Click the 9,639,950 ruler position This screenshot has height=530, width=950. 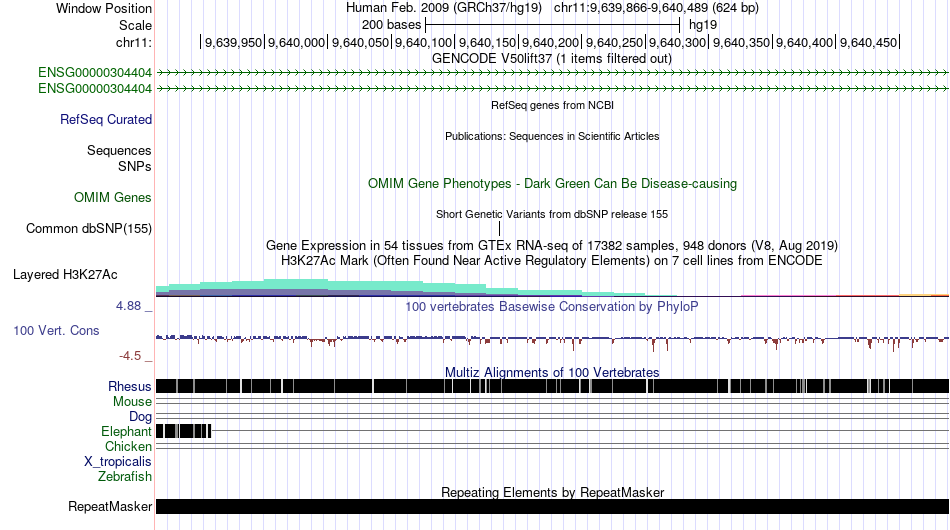tap(233, 42)
